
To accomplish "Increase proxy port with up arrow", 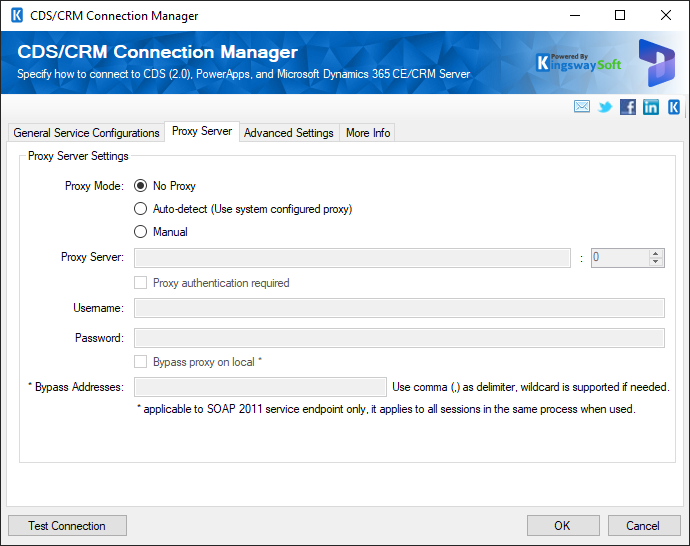I will [656, 253].
